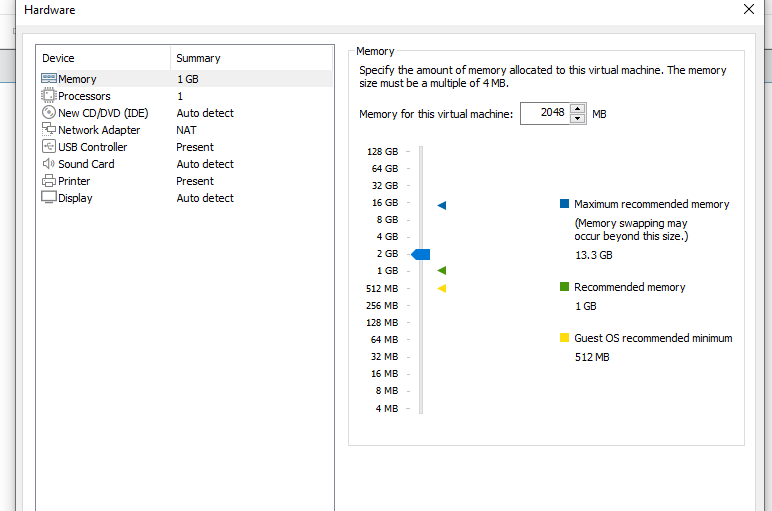
Task: Click the Auto detect summary for Display
Action: (205, 198)
